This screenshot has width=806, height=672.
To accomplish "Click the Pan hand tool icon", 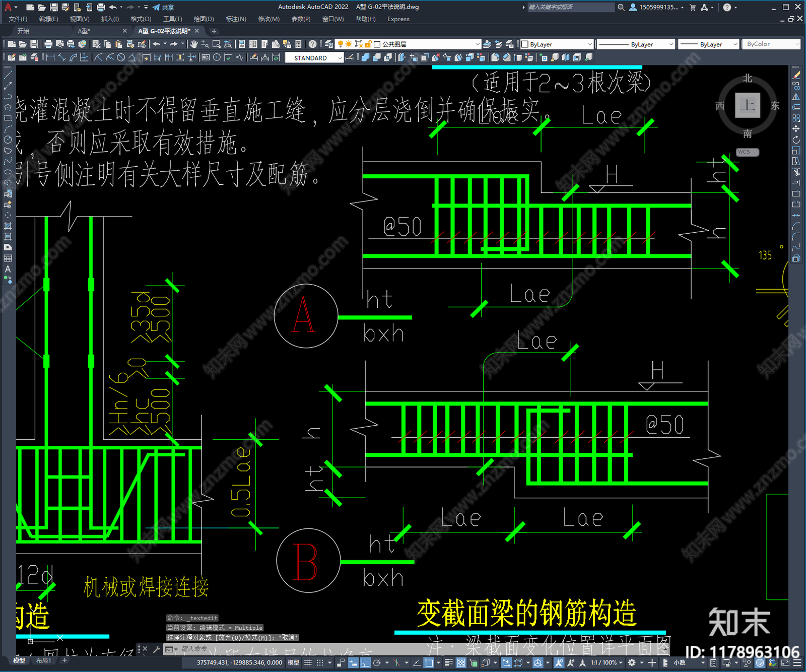I will (x=194, y=44).
